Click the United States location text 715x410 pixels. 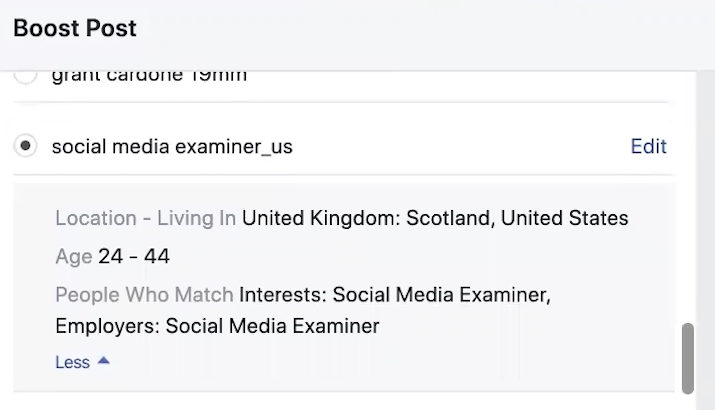565,218
